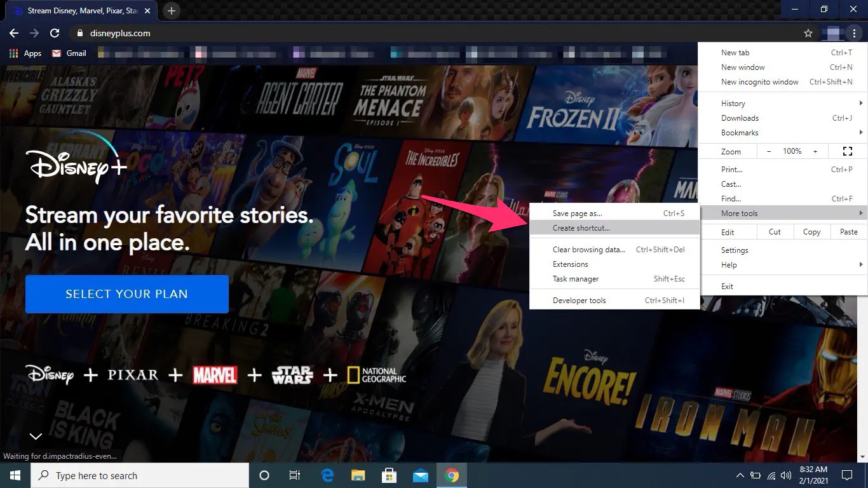Image resolution: width=868 pixels, height=488 pixels.
Task: Choose New window from the Chrome menu
Action: (783, 67)
